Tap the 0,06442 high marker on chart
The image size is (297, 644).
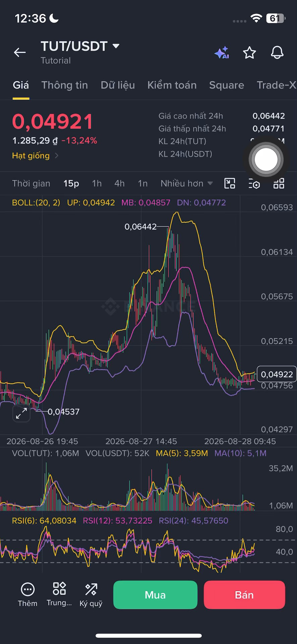point(140,227)
